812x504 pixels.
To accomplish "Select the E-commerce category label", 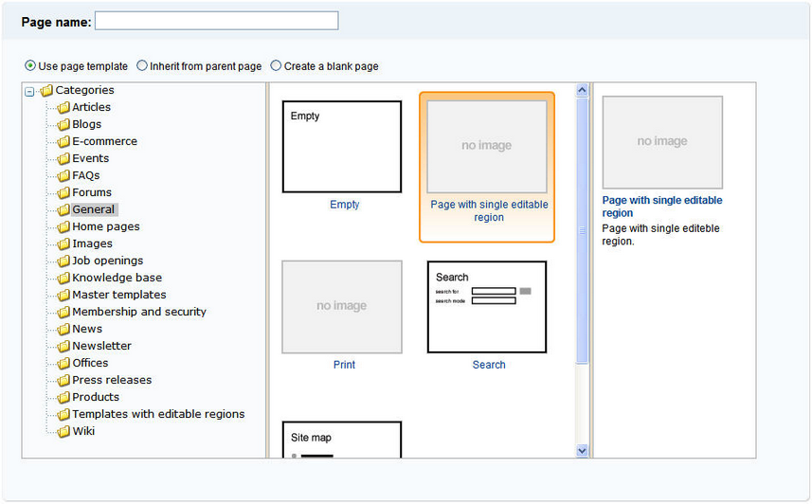I will point(104,141).
